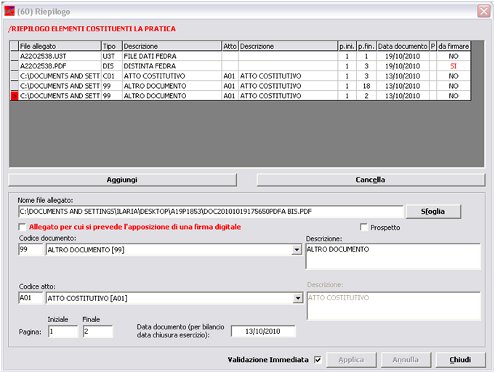The height and width of the screenshot is (373, 495).
Task: Click the C01 tipo cell
Action: click(x=111, y=76)
